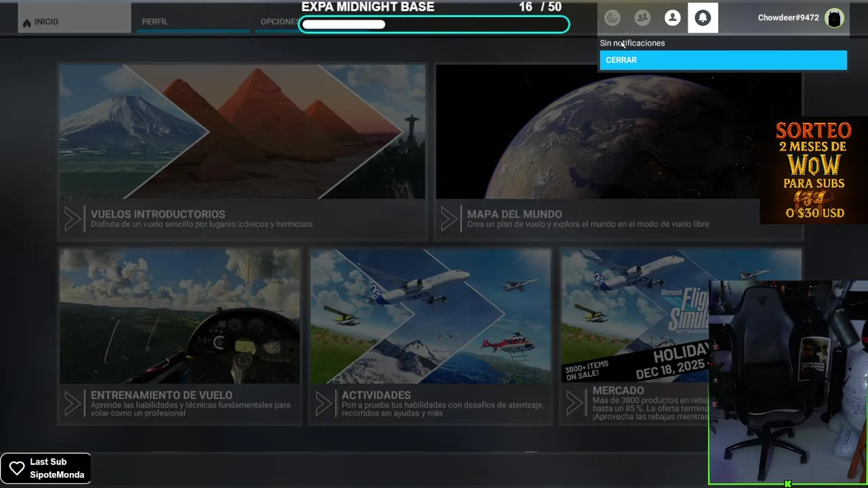Screen dimensions: 868x488
Task: Click the Last Sub heart icon
Action: pos(17,468)
